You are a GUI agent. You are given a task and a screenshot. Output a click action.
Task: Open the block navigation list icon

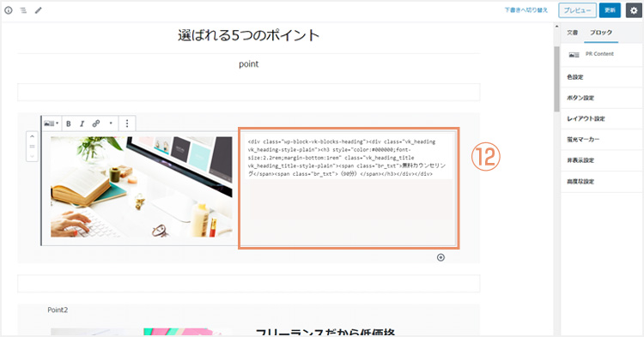[23, 10]
